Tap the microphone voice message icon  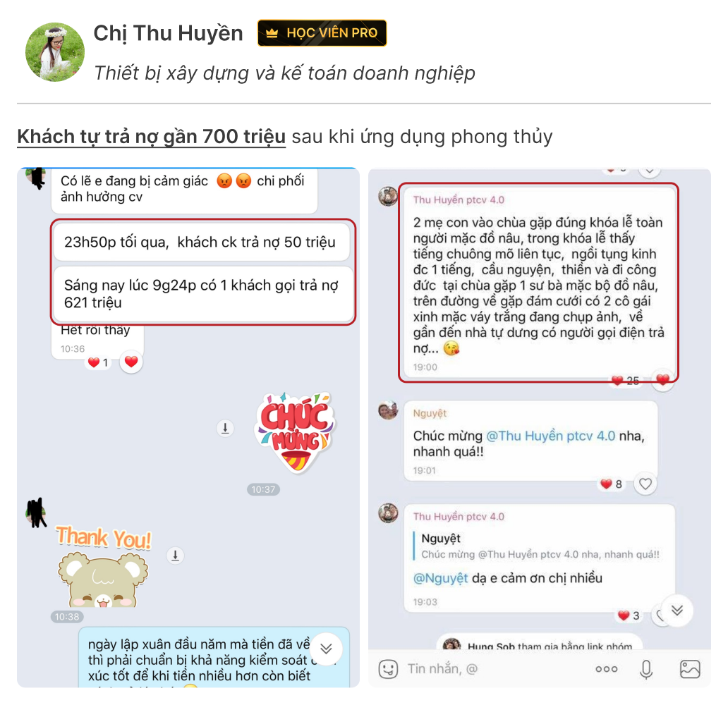point(646,669)
